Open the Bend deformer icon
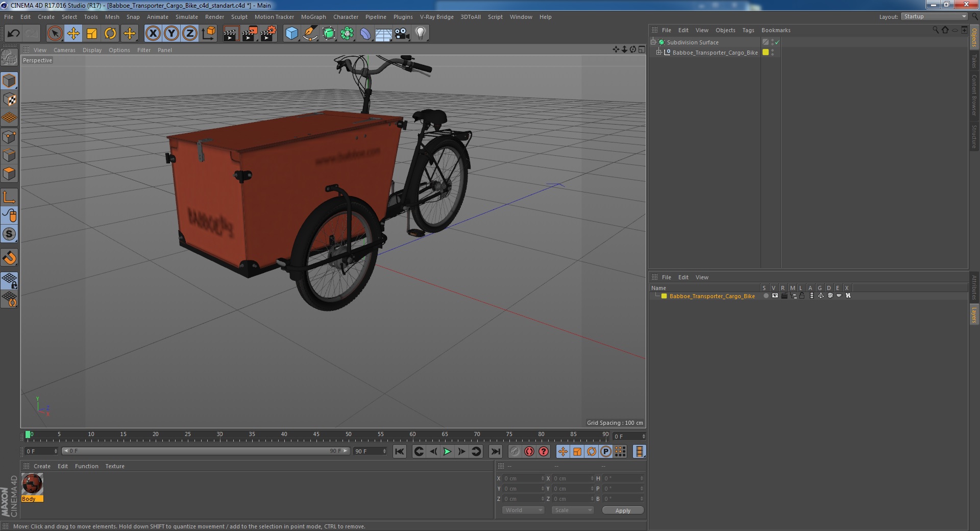Screen dimensions: 980x531 point(365,34)
